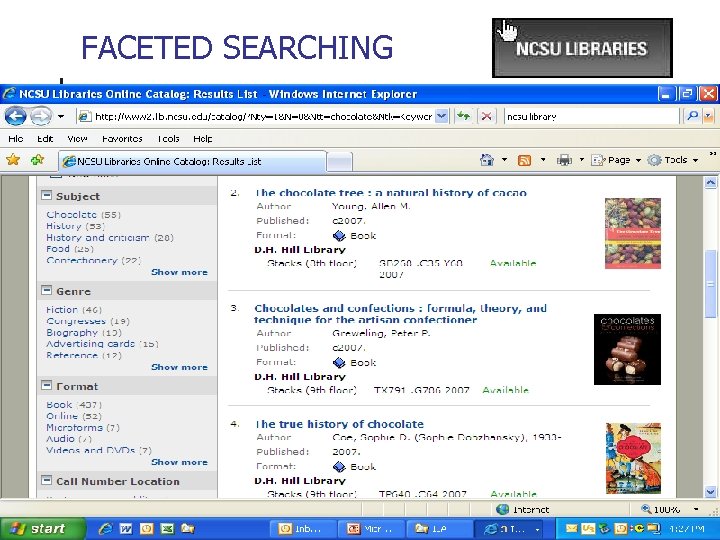
Task: Click Chocolates and confections cover thumbnail
Action: tap(627, 349)
